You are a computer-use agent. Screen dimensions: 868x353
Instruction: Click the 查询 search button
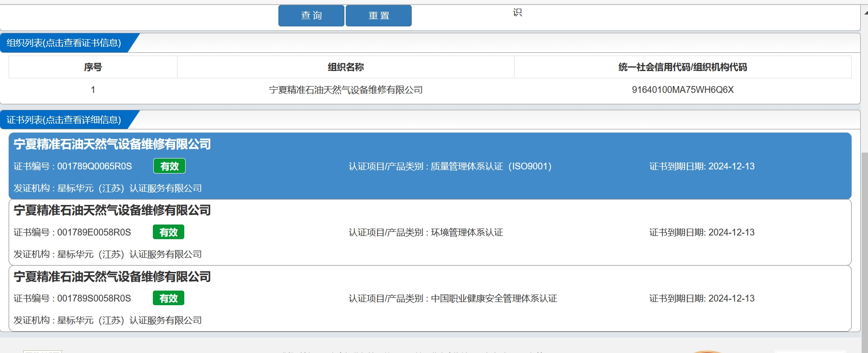pos(311,15)
